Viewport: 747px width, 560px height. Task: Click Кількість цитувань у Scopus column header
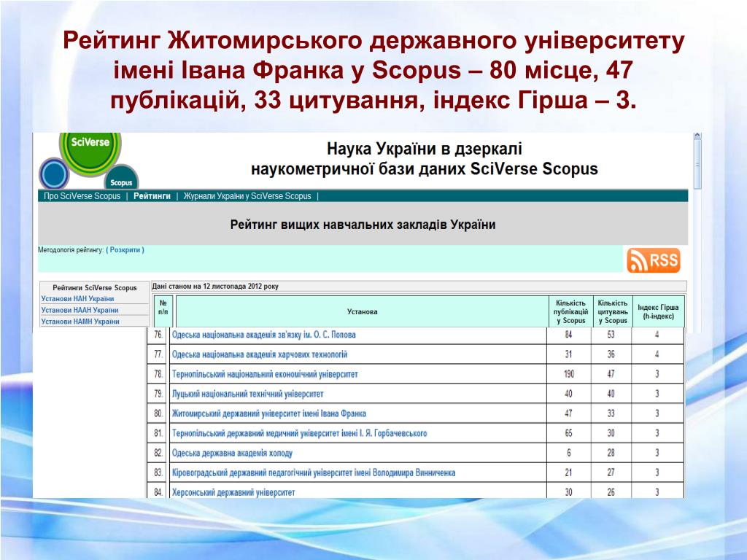pyautogui.click(x=613, y=312)
